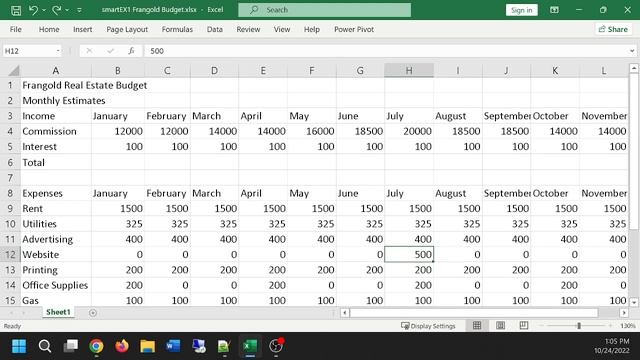Click the Share button
Image resolution: width=640 pixels, height=360 pixels.
pyautogui.click(x=613, y=29)
